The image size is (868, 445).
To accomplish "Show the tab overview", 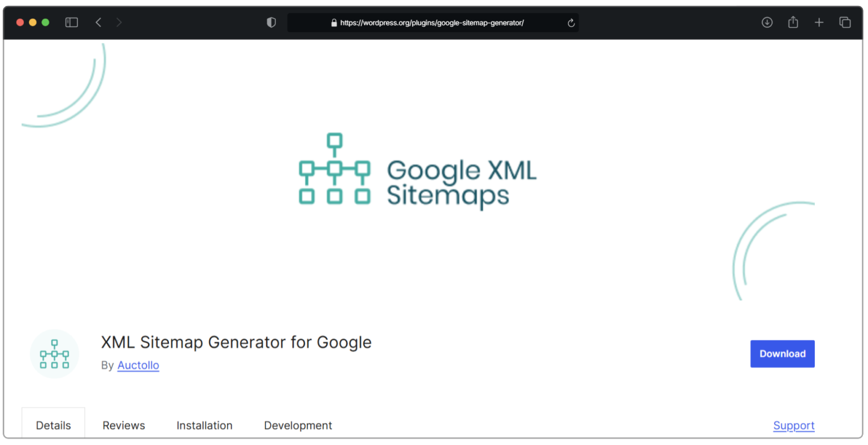I will click(845, 22).
